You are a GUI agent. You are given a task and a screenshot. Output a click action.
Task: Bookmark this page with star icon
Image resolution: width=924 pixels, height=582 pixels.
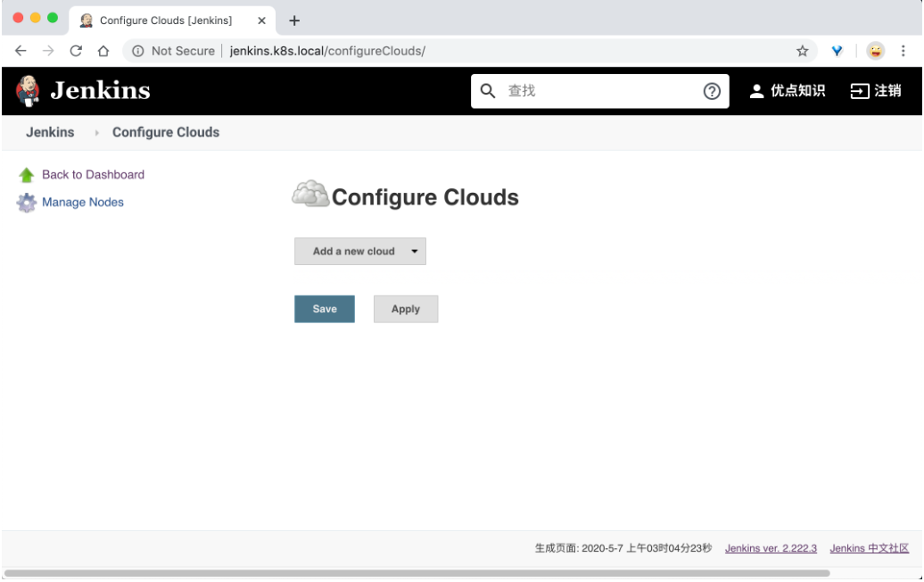[x=802, y=51]
